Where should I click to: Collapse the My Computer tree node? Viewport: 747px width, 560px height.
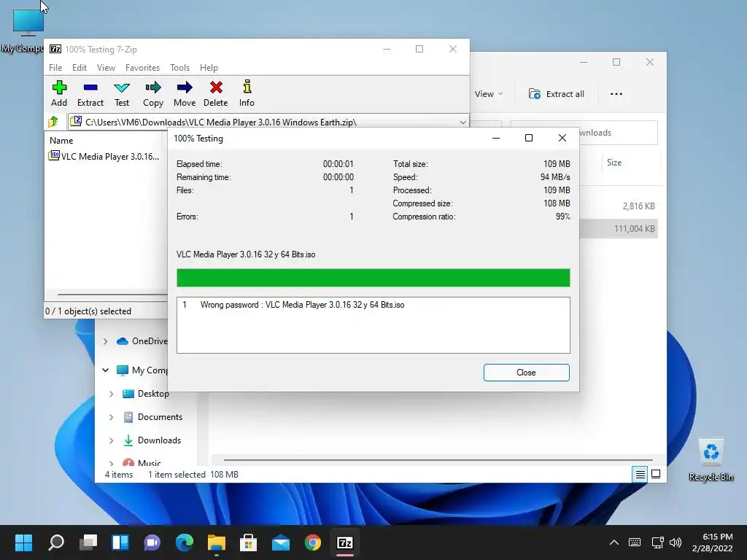pos(105,370)
